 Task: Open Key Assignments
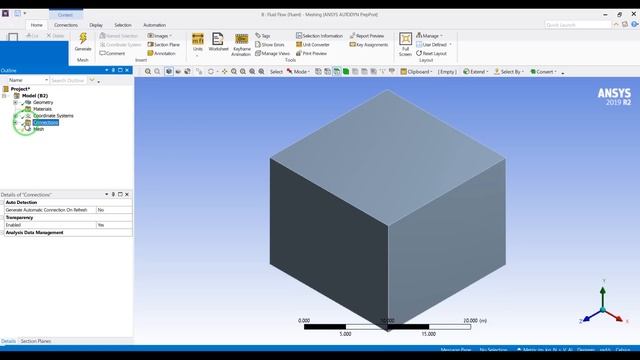click(x=369, y=44)
